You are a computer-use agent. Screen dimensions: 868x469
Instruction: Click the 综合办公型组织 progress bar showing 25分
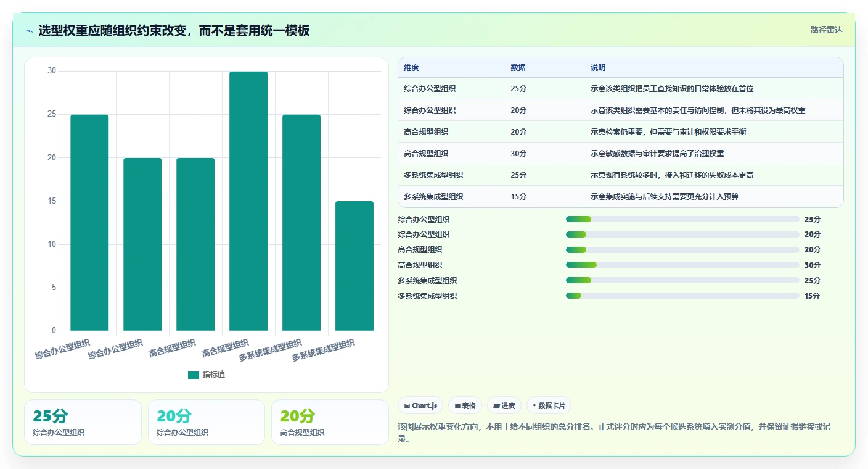click(682, 219)
